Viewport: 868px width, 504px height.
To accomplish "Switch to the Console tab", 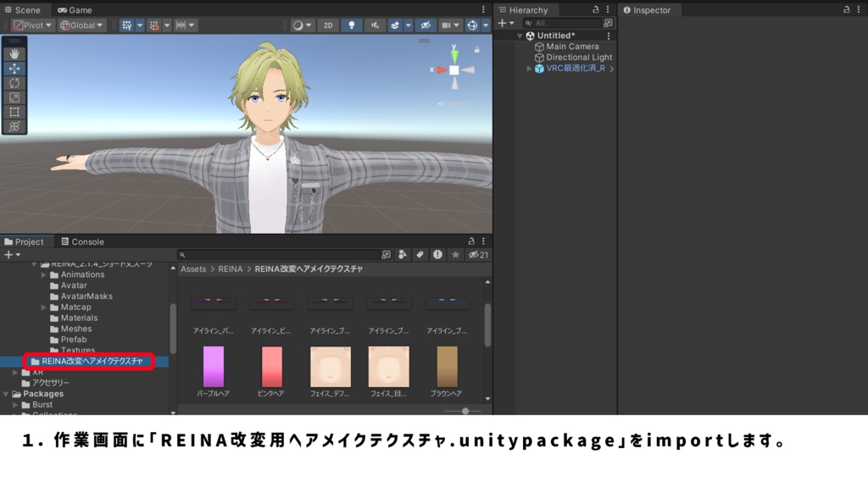I will pos(82,241).
